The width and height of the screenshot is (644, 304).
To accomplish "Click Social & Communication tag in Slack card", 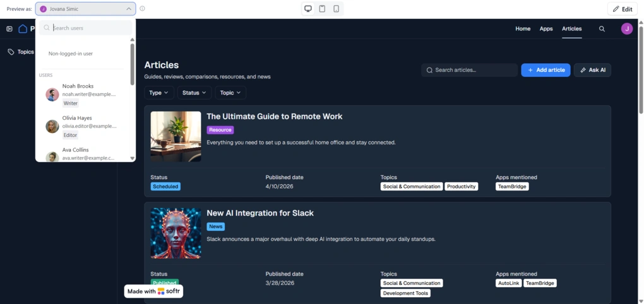I will click(x=412, y=283).
